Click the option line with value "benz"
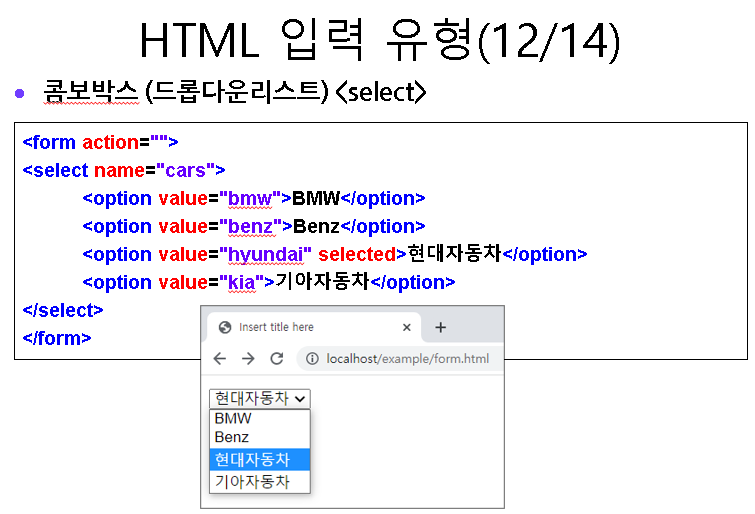This screenshot has width=755, height=514. tap(254, 226)
